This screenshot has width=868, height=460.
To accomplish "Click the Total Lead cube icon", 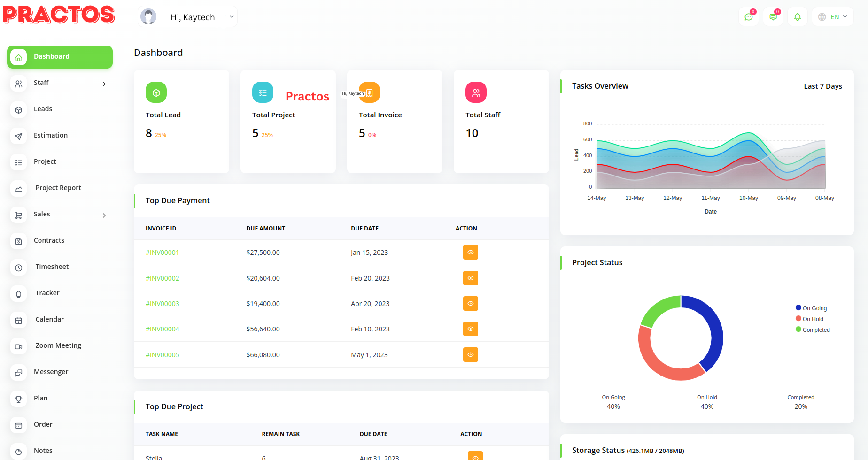I will (x=156, y=92).
